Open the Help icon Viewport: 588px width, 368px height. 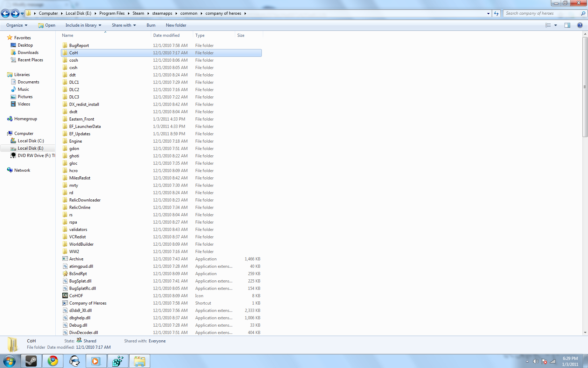coord(580,25)
